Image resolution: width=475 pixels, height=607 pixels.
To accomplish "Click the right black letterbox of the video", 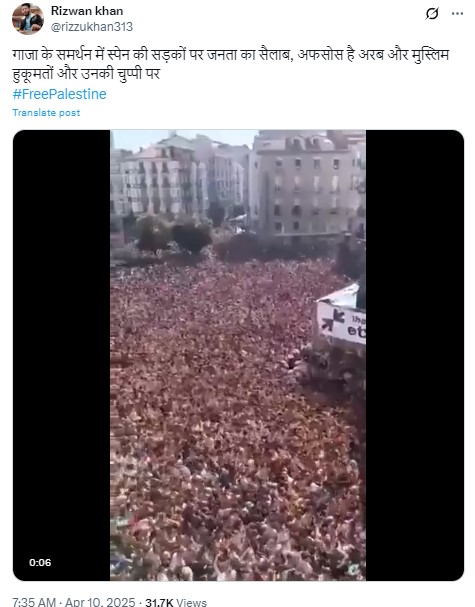I will [x=415, y=355].
